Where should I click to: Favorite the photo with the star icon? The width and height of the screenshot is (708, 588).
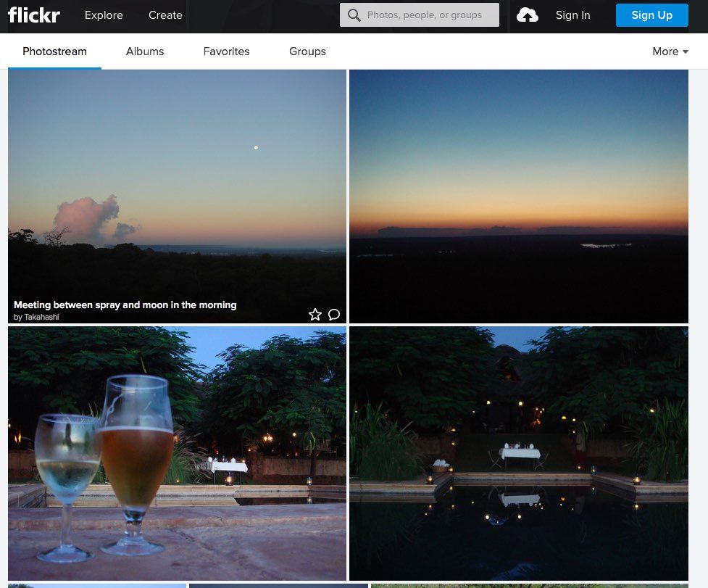click(x=315, y=315)
